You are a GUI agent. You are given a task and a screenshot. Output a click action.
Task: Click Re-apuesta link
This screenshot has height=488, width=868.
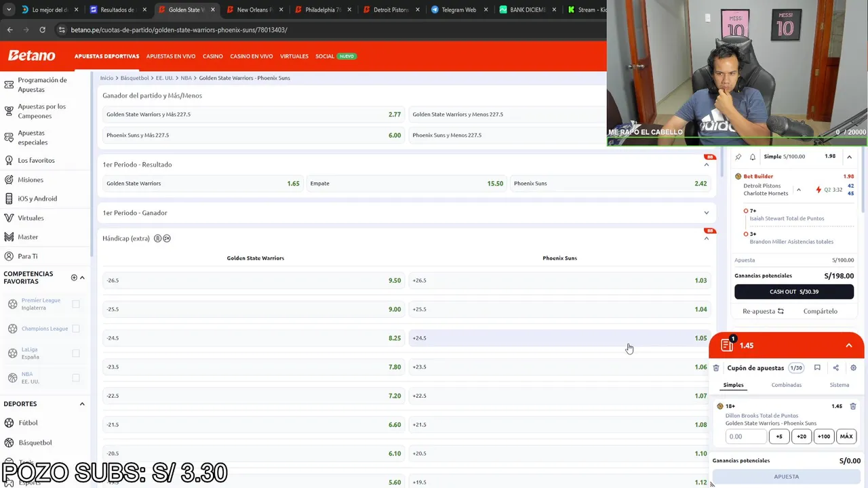pyautogui.click(x=763, y=311)
